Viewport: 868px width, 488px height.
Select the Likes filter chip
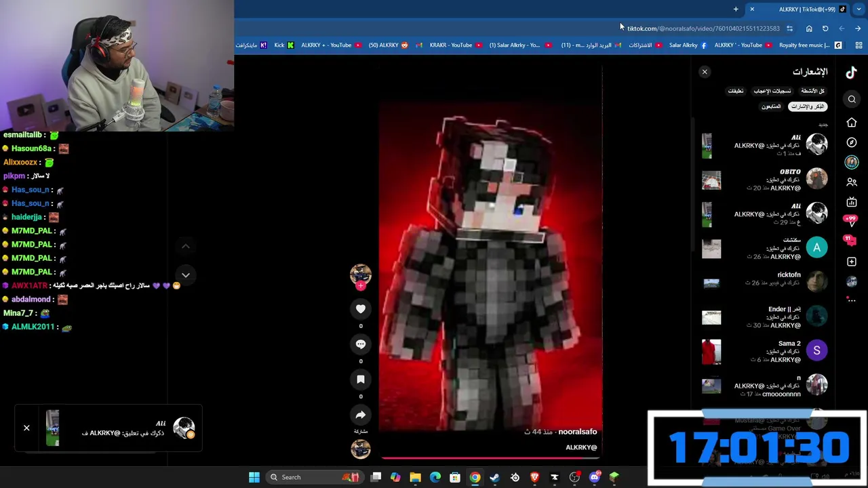[772, 91]
